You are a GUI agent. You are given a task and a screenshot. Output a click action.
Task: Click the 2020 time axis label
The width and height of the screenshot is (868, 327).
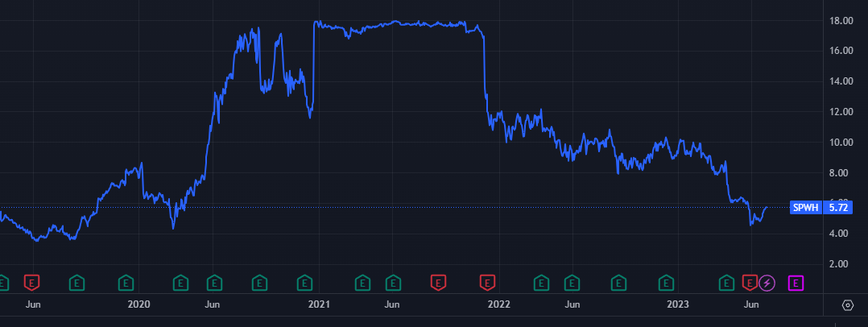138,304
